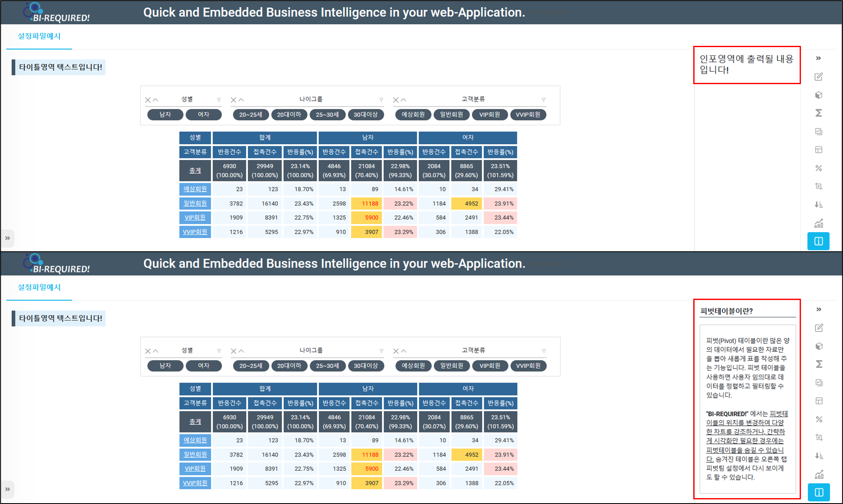Image resolution: width=843 pixels, height=504 pixels.
Task: Collapse the 고객분류 filter group in upper screen
Action: pos(403,100)
